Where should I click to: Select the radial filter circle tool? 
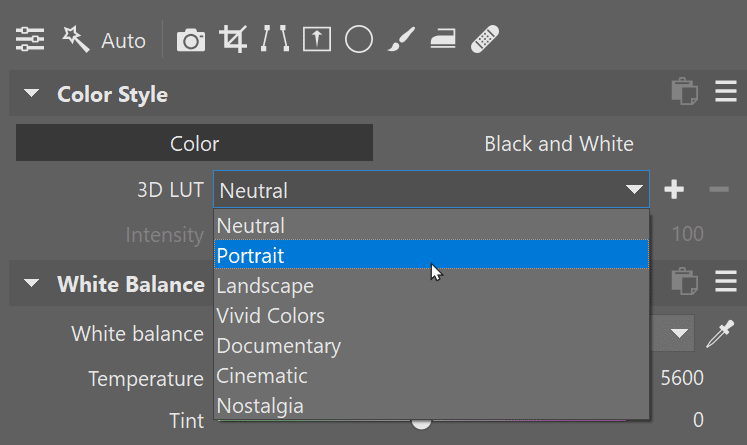point(359,39)
